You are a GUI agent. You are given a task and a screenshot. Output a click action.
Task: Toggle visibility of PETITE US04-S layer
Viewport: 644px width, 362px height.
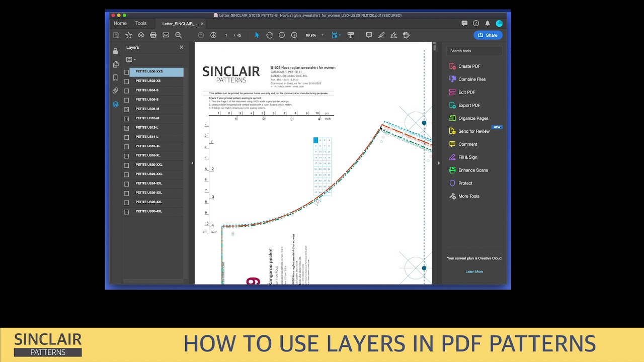pyautogui.click(x=126, y=91)
